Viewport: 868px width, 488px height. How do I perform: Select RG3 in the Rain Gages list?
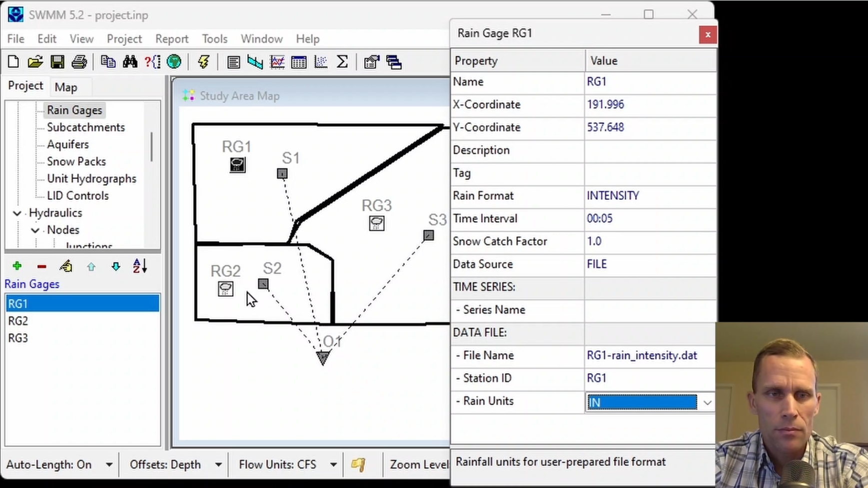[82, 338]
